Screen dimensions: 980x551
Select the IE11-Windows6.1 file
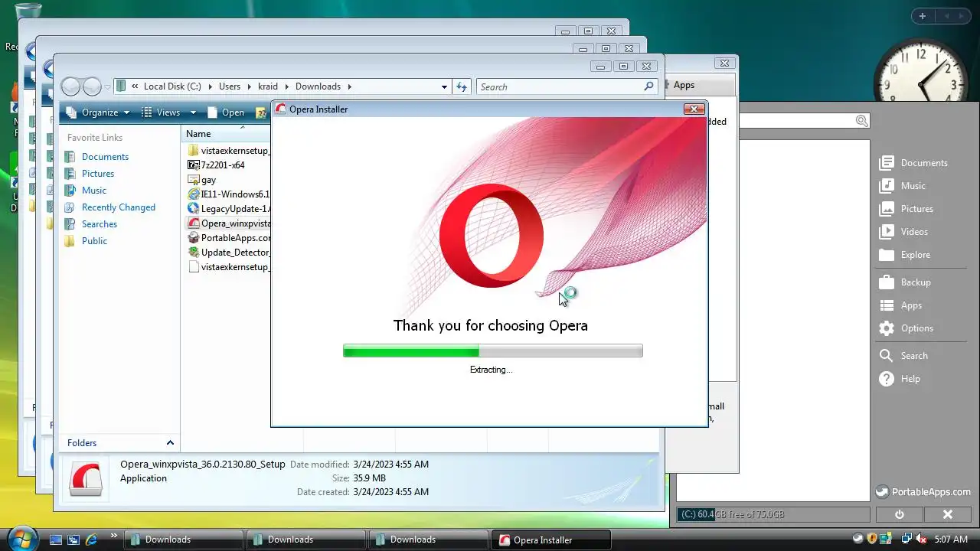pos(228,194)
